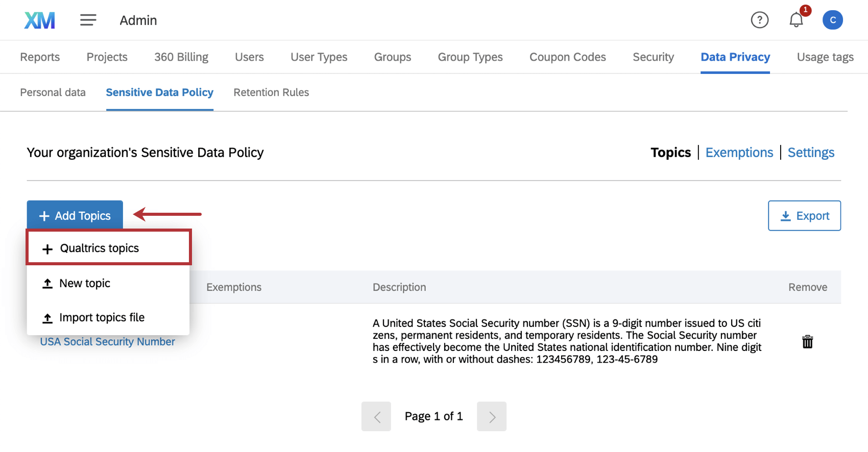The height and width of the screenshot is (452, 868).
Task: Open the USA Social Security Number link
Action: pos(107,342)
